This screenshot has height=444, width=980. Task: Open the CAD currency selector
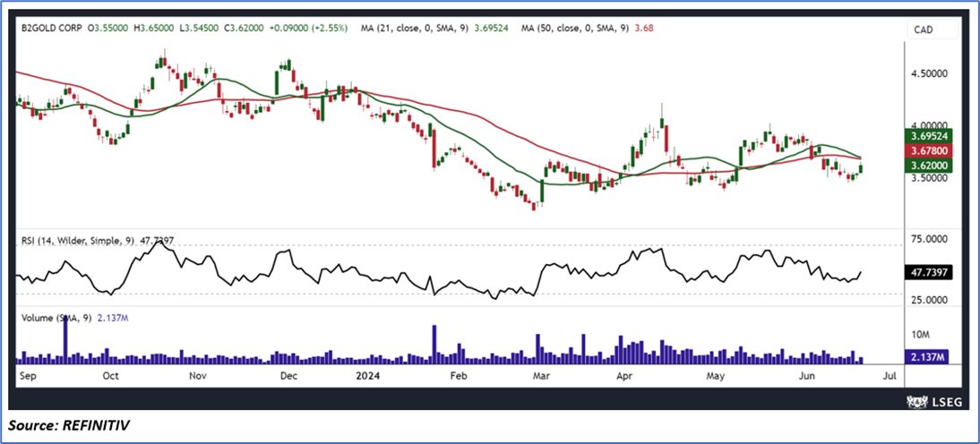[932, 29]
